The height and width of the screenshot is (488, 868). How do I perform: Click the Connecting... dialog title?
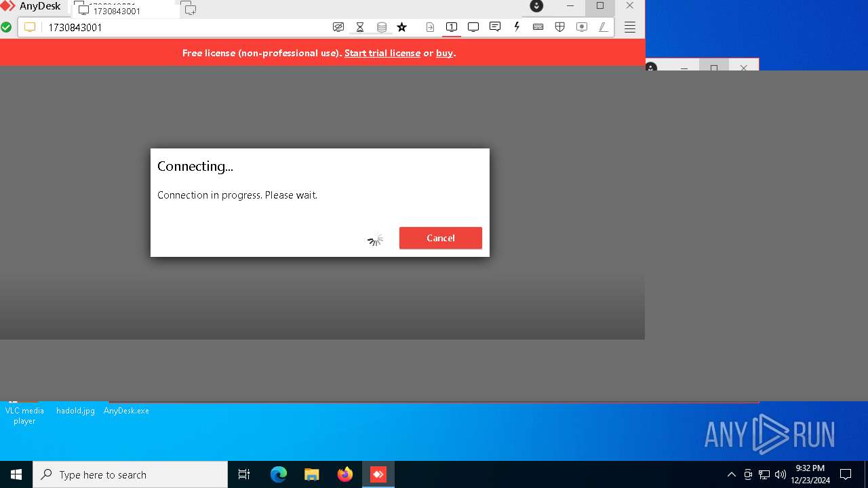(195, 166)
